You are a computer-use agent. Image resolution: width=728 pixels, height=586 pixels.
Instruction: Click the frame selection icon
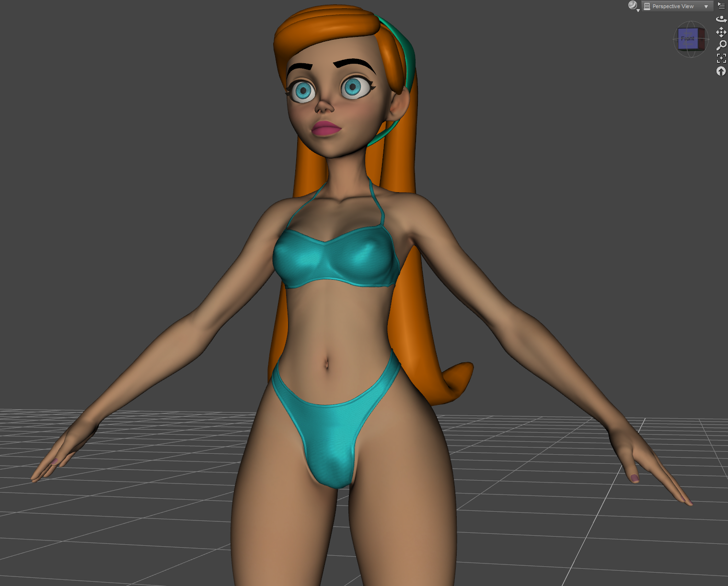pyautogui.click(x=721, y=58)
